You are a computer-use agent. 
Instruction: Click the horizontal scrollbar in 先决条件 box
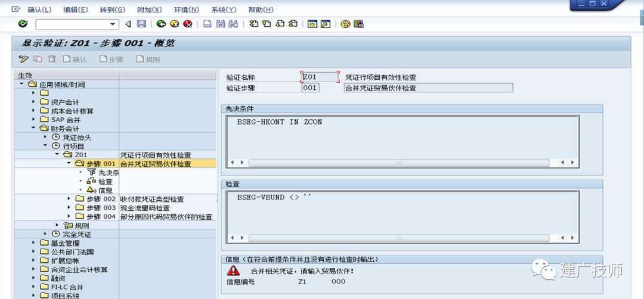(398, 163)
